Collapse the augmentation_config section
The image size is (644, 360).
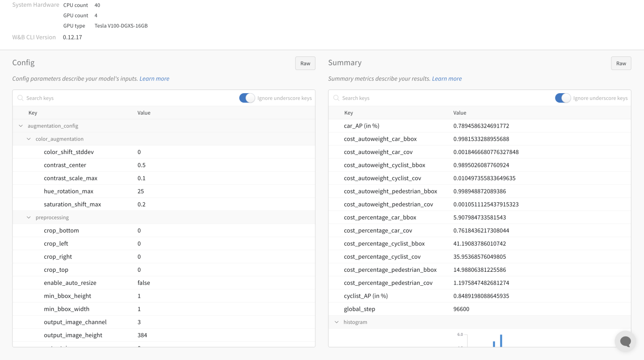point(21,125)
